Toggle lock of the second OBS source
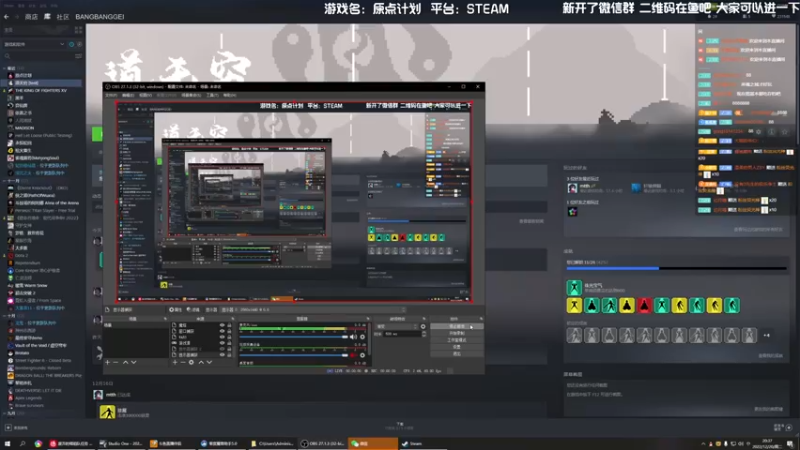Image resolution: width=800 pixels, height=450 pixels. click(229, 331)
